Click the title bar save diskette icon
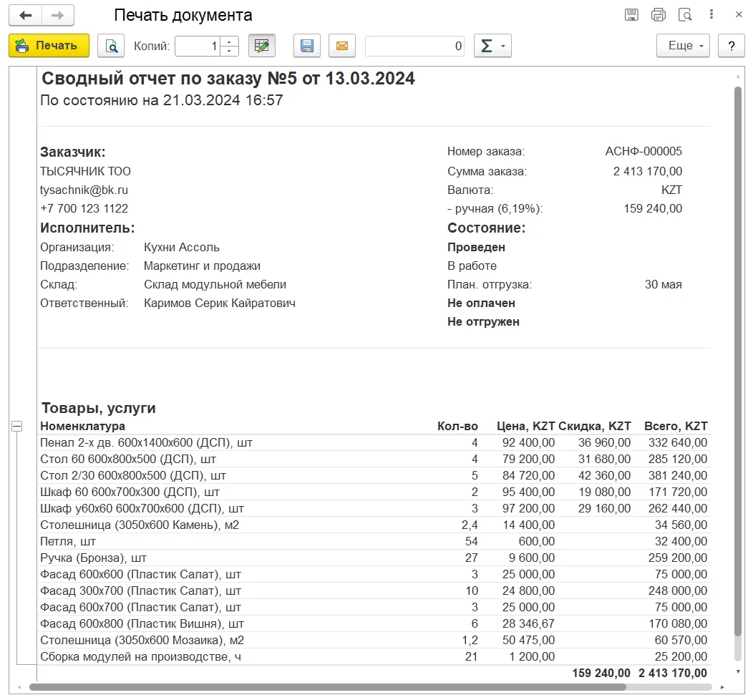753x700 pixels. [x=631, y=15]
